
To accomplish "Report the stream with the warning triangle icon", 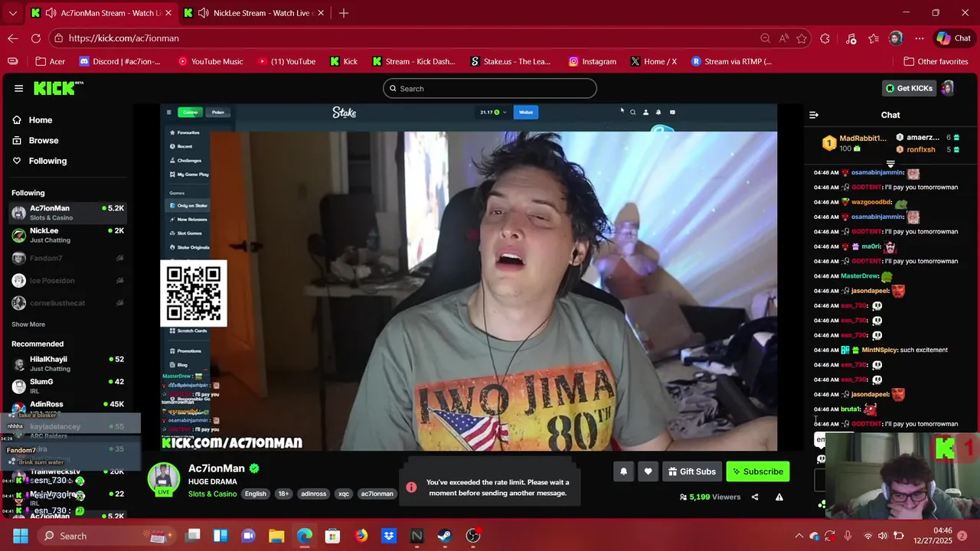I will pos(779,497).
